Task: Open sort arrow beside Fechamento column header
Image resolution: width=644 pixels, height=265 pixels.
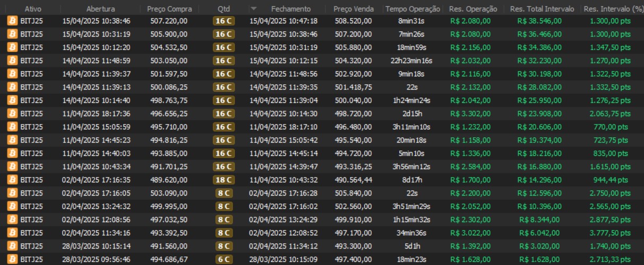Action: [x=253, y=9]
